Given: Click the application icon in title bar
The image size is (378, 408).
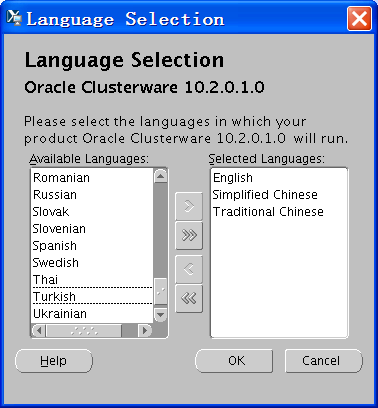Looking at the screenshot, I should pyautogui.click(x=14, y=18).
